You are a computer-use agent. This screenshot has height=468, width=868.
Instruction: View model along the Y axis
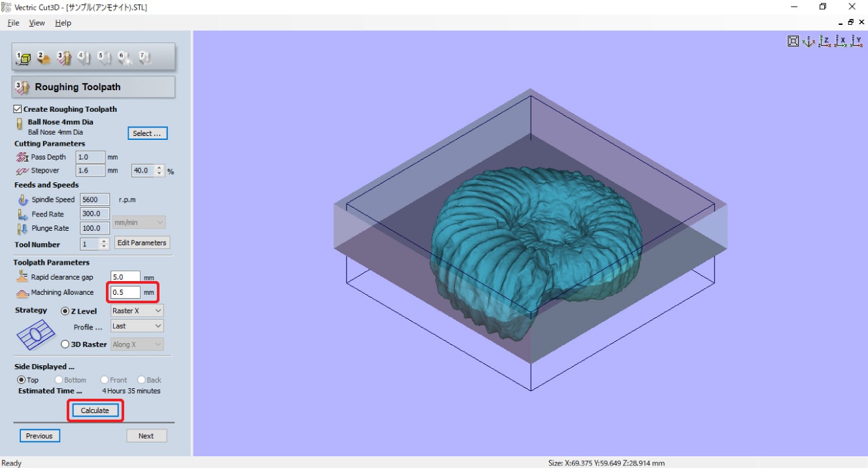coord(856,41)
